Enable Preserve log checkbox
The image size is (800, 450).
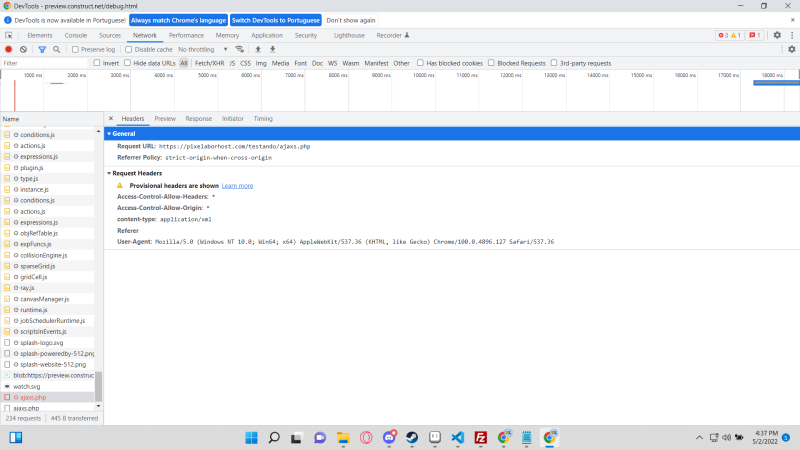click(x=76, y=49)
